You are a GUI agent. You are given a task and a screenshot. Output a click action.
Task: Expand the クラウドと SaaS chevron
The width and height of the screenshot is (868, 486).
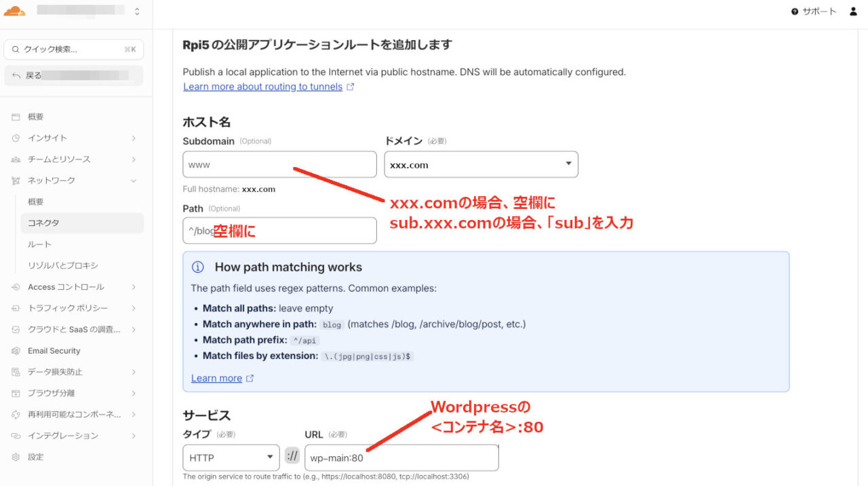[134, 329]
